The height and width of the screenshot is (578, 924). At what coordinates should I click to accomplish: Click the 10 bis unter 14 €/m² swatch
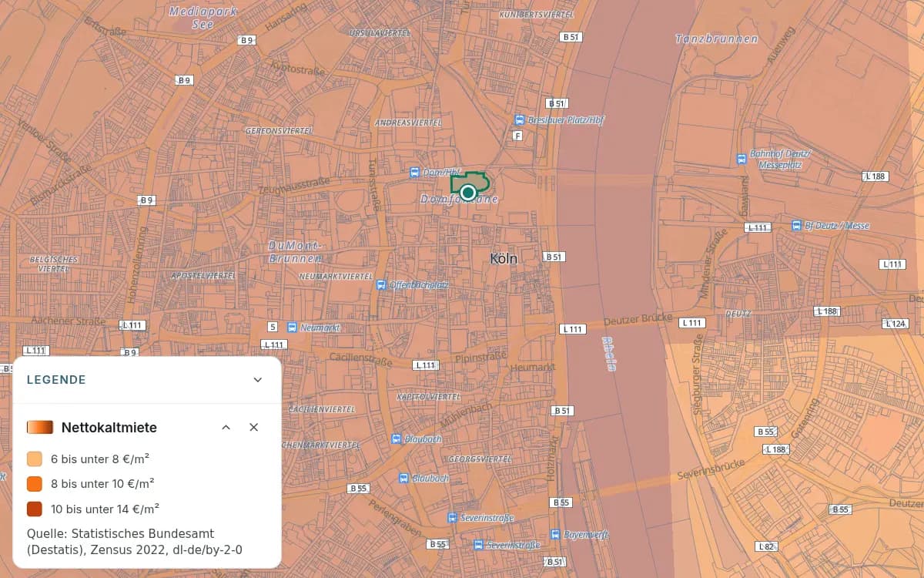[35, 509]
